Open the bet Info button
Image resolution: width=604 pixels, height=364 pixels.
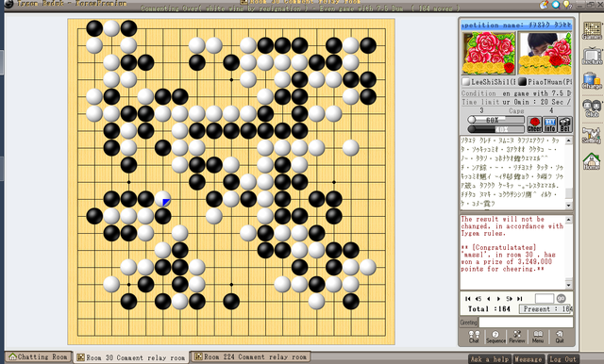click(549, 124)
